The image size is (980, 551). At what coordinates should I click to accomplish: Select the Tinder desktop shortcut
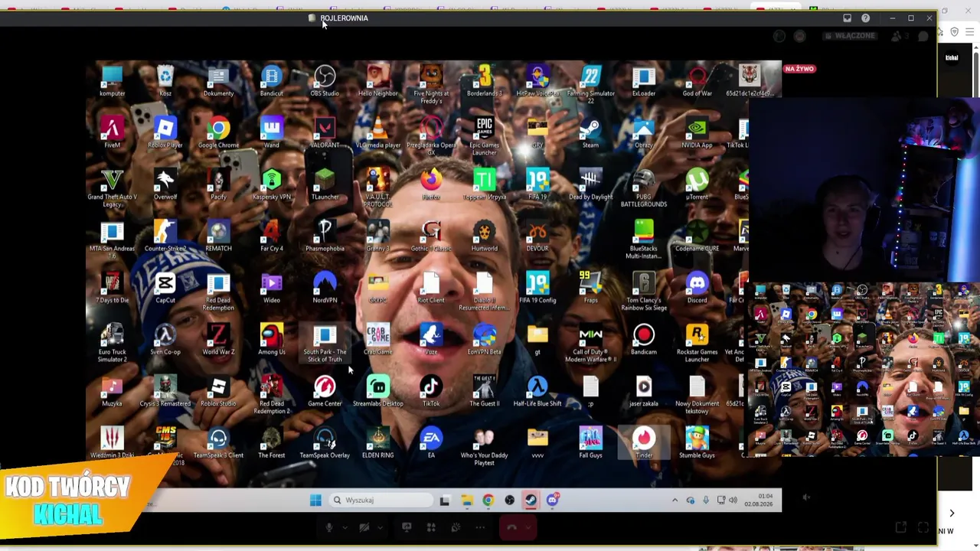(x=644, y=443)
